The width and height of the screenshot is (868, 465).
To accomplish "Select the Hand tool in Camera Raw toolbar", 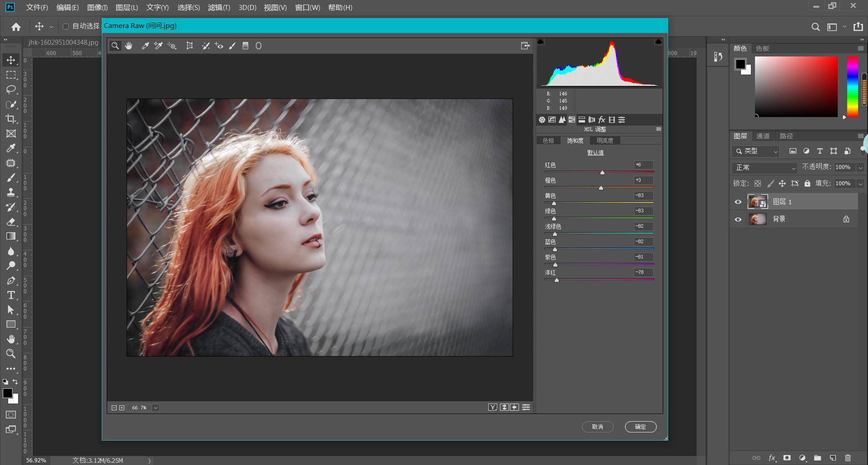I will 129,46.
